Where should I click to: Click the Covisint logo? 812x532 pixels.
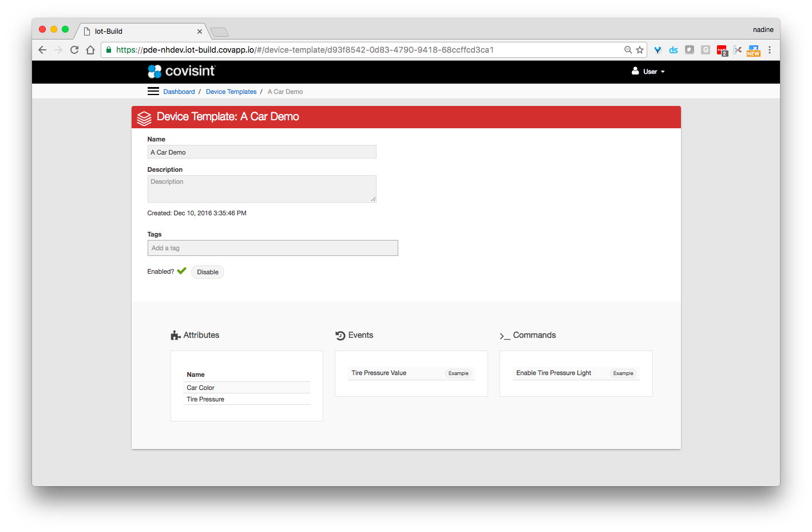click(181, 71)
